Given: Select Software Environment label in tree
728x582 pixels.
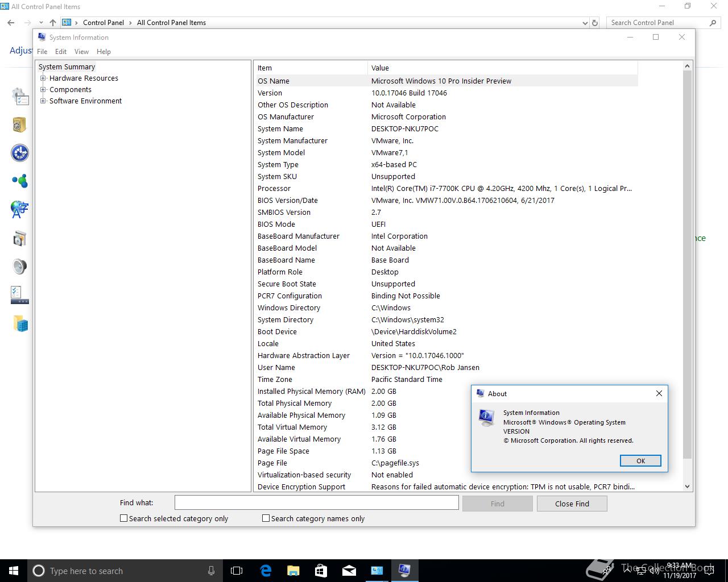Looking at the screenshot, I should (x=85, y=101).
